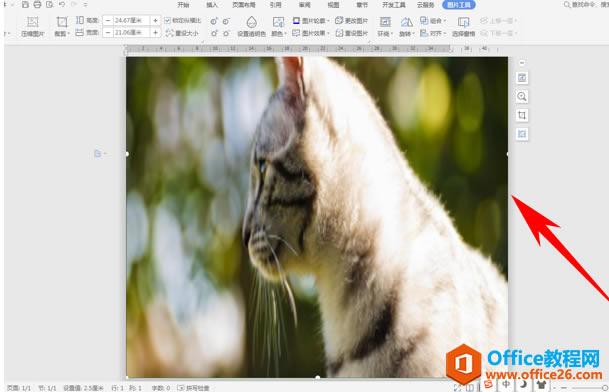This screenshot has height=392, width=609.
Task: Click the grayed Redo arrow
Action: [74, 5]
